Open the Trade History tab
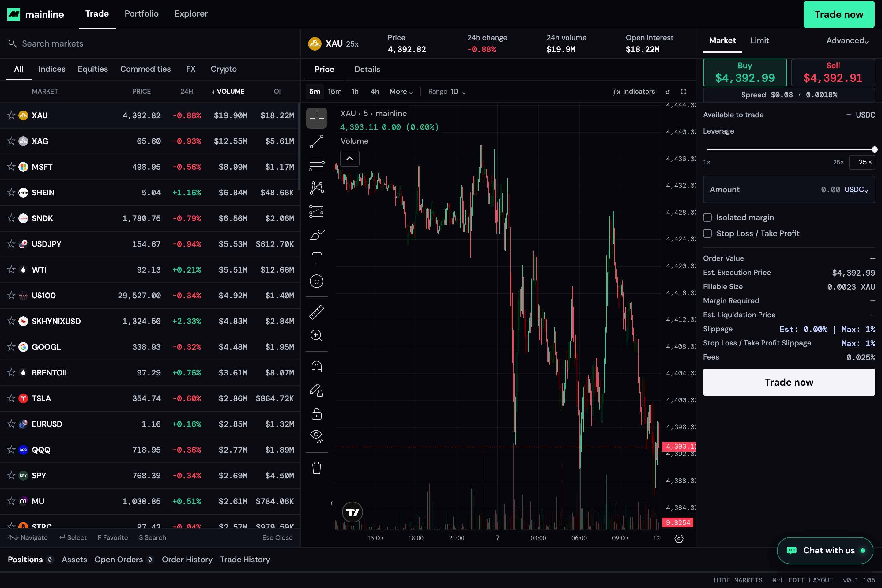Screen dimensions: 882x588 [245, 560]
